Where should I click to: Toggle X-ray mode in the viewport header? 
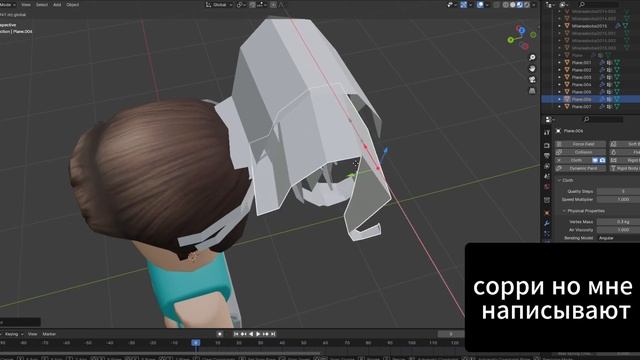coord(496,5)
